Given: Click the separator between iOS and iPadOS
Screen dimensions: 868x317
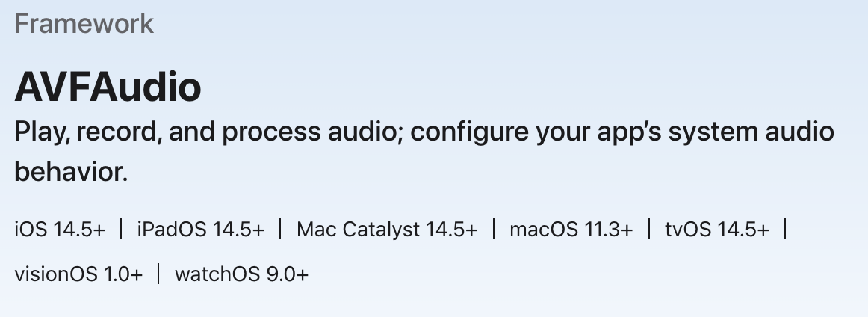Looking at the screenshot, I should (121, 229).
